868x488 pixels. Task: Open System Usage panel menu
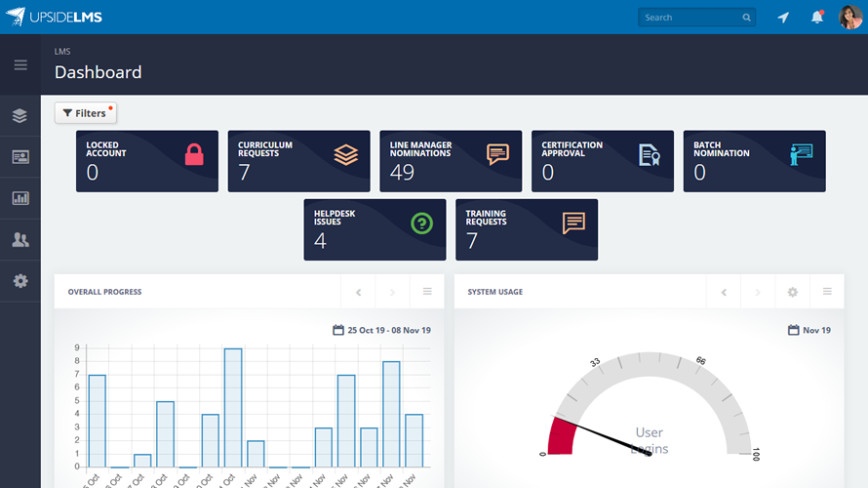coord(827,292)
